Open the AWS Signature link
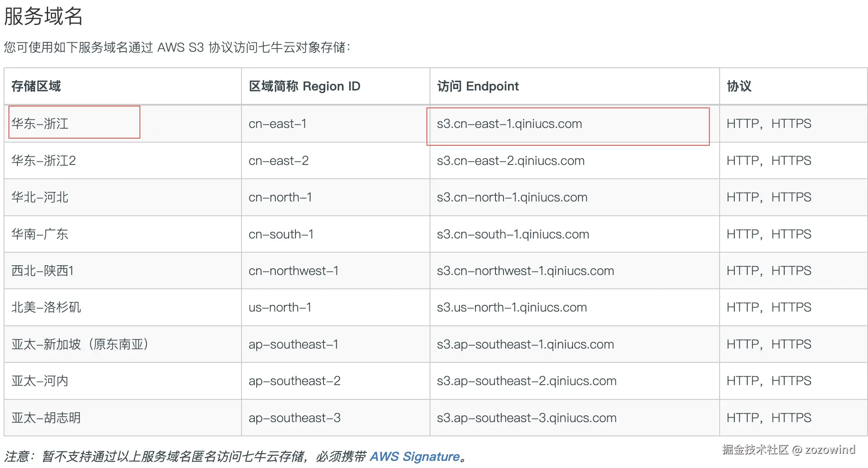Image resolution: width=868 pixels, height=468 pixels. [414, 456]
